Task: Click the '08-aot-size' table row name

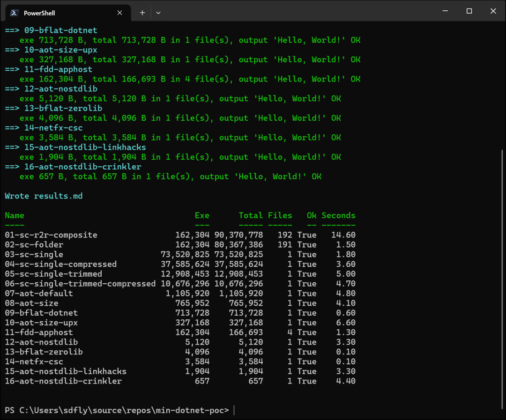Action: [32, 303]
